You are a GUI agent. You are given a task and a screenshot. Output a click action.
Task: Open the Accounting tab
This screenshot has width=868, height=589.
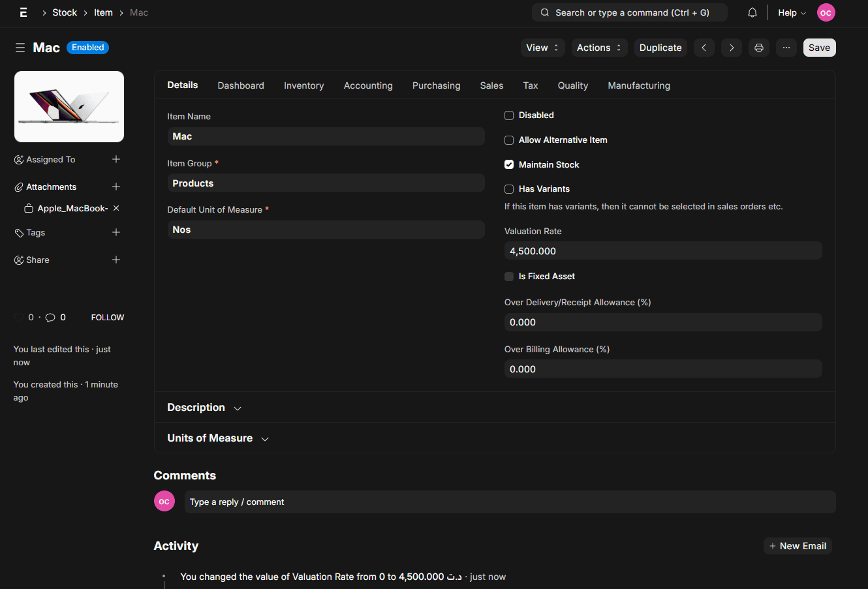[368, 85]
